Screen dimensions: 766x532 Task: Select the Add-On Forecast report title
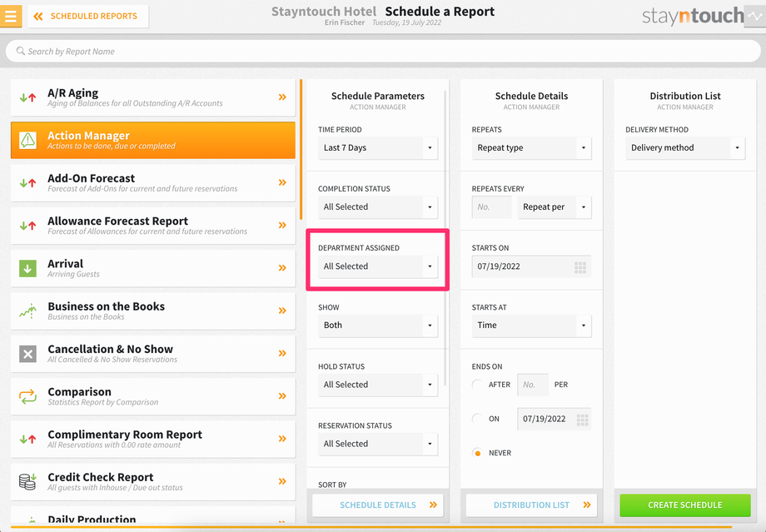[x=92, y=178]
